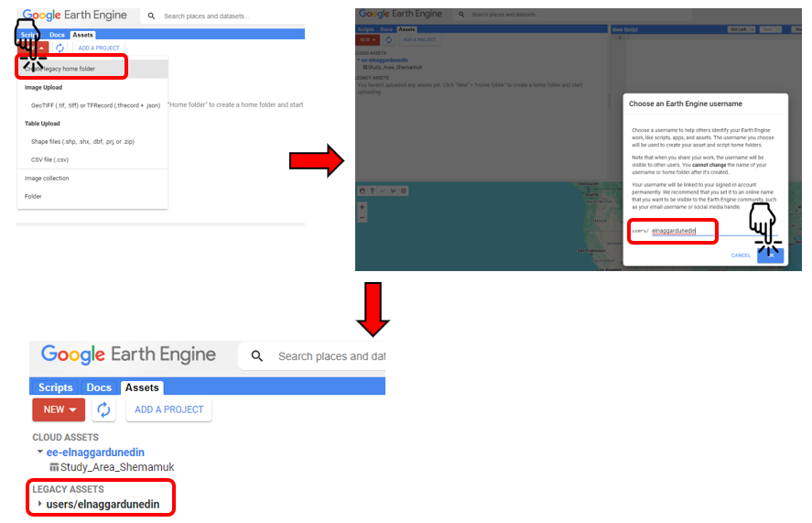Click the search icon in the dimmed top-right screenshot

tap(461, 15)
